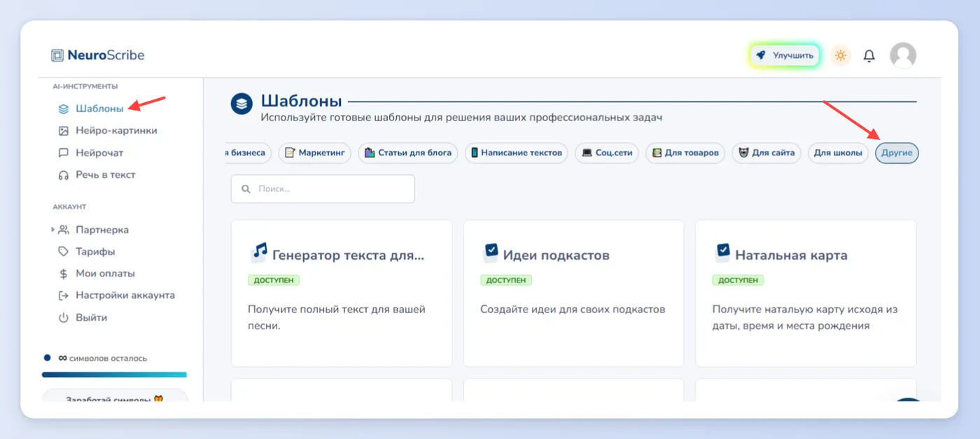Log out using Выйти
The image size is (980, 439).
click(x=83, y=317)
